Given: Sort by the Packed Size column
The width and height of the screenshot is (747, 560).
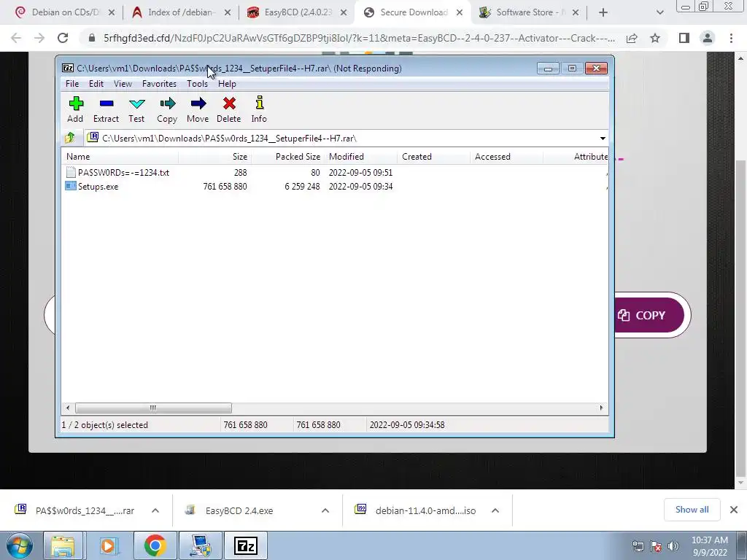Looking at the screenshot, I should (x=287, y=157).
